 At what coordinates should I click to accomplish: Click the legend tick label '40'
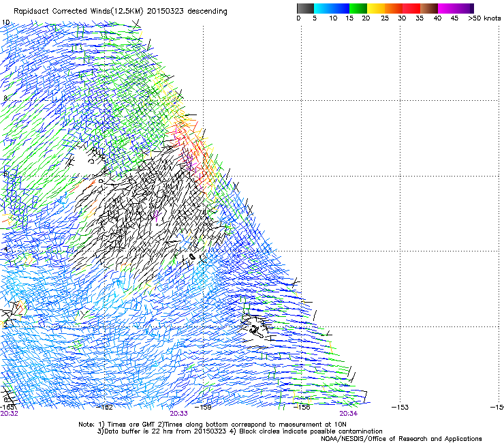click(437, 18)
